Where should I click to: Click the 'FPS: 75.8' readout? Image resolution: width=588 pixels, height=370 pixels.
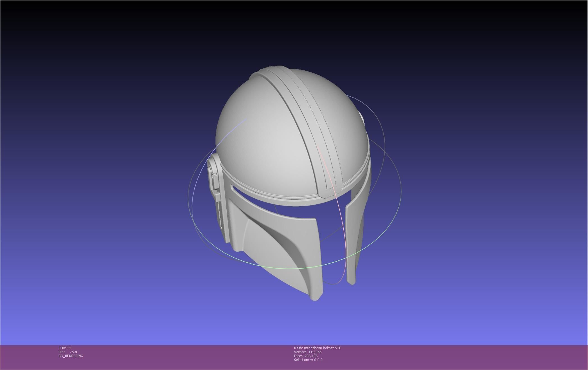coord(68,352)
